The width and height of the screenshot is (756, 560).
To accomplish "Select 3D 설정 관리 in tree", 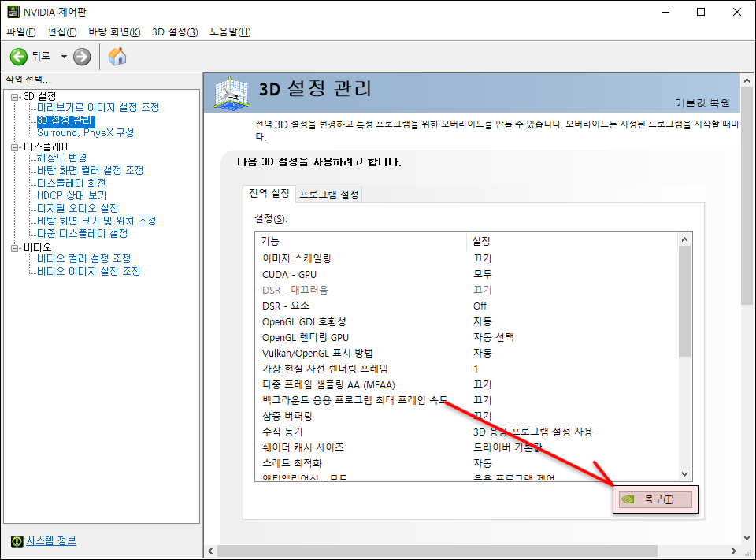I will click(x=65, y=120).
